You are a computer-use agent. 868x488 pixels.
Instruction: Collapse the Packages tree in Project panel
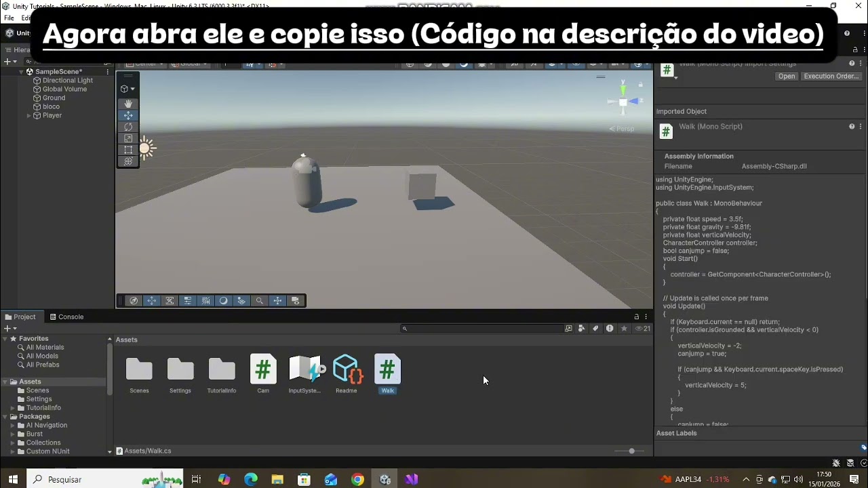(x=5, y=417)
